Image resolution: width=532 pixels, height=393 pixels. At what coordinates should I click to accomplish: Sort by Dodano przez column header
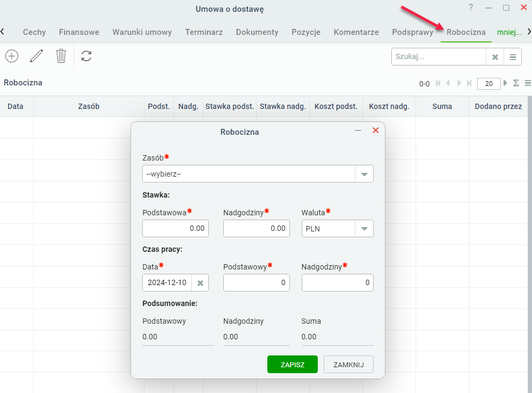pos(498,106)
